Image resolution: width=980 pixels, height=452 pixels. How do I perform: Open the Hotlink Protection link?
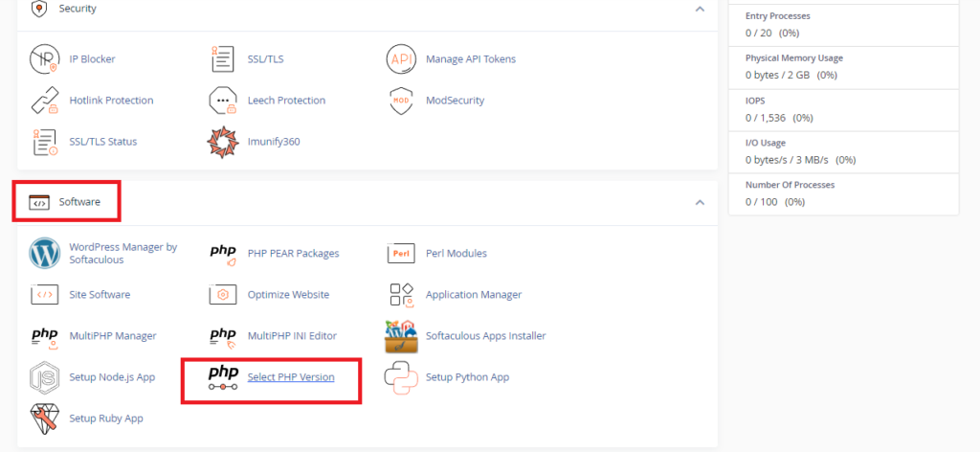pos(111,100)
